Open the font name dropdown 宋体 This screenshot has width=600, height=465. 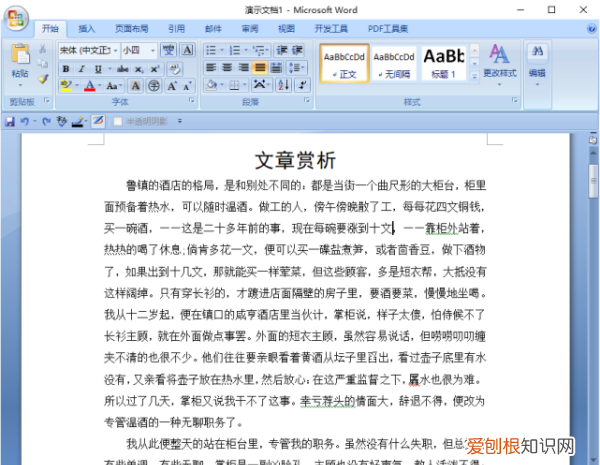(x=116, y=51)
